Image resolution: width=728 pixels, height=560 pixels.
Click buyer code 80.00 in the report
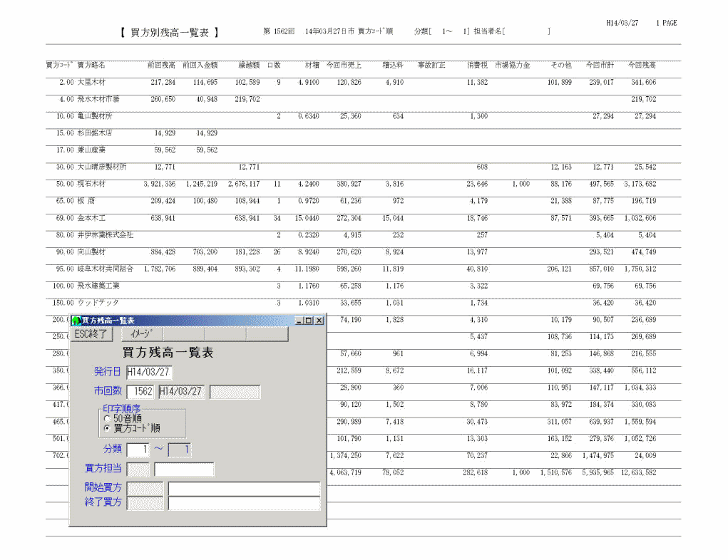pos(65,235)
